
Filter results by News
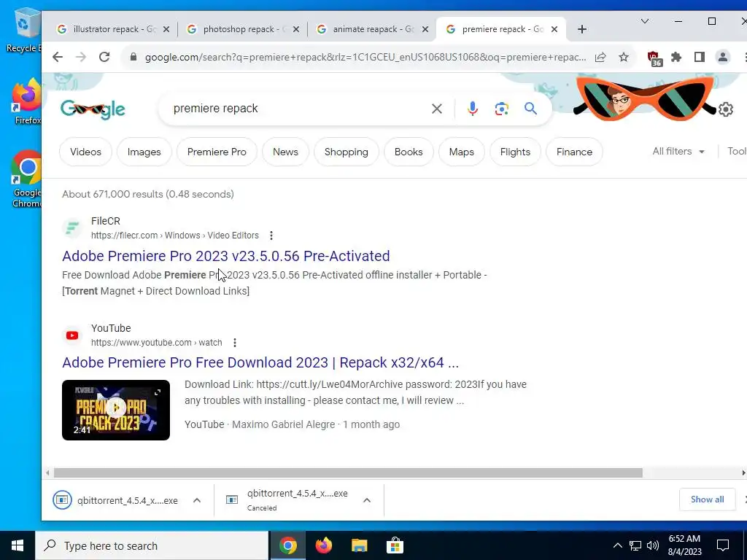pyautogui.click(x=285, y=152)
